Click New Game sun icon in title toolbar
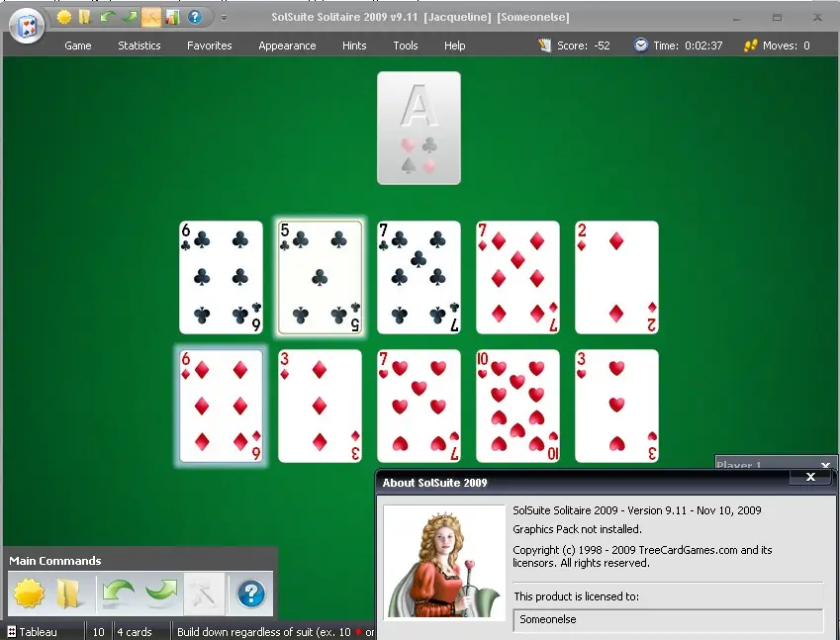 [x=63, y=17]
